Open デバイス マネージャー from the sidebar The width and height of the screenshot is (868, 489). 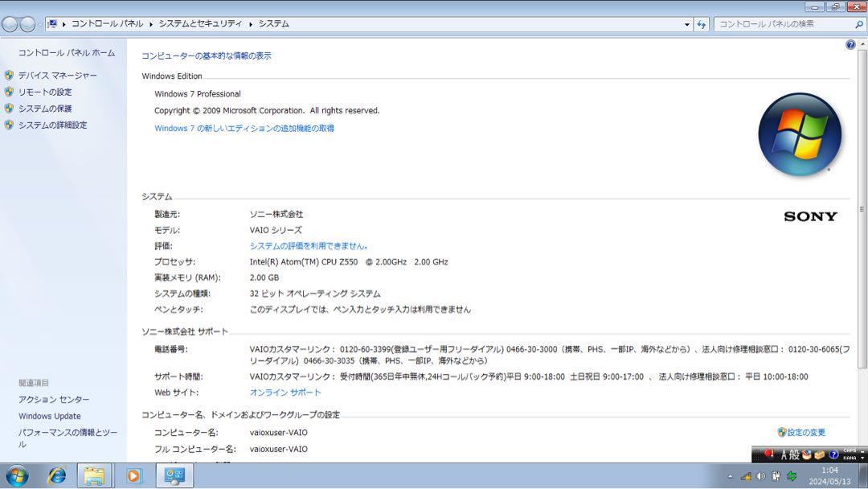pos(58,76)
